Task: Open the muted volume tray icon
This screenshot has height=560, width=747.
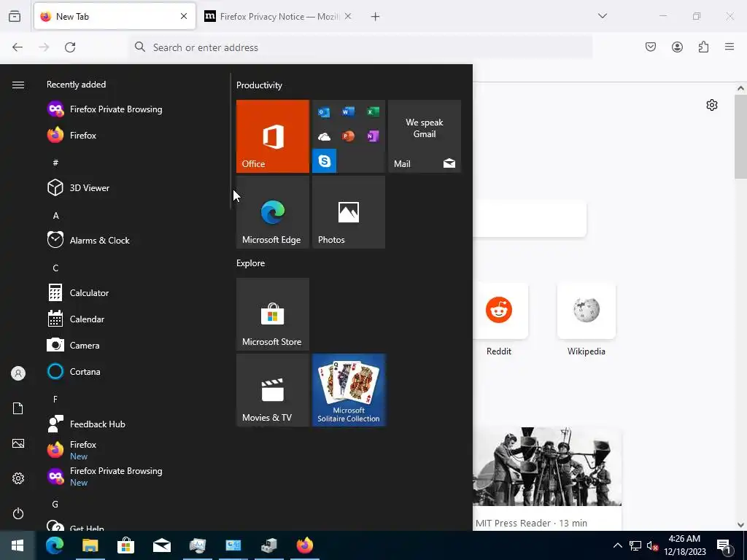Action: [x=653, y=545]
